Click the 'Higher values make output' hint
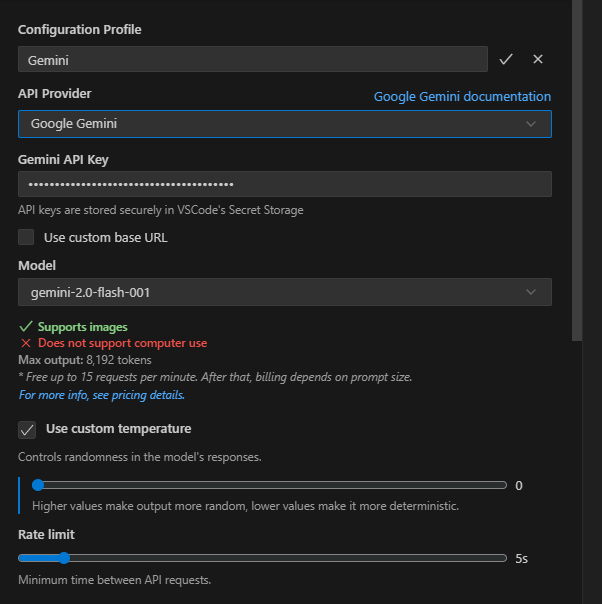Viewport: 602px width, 604px height. (245, 506)
